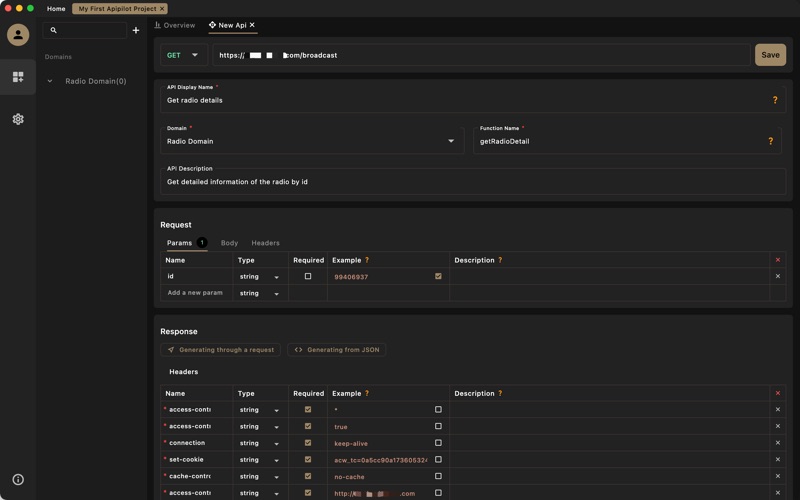
Task: Delete the cache-contr header row
Action: coord(778,476)
